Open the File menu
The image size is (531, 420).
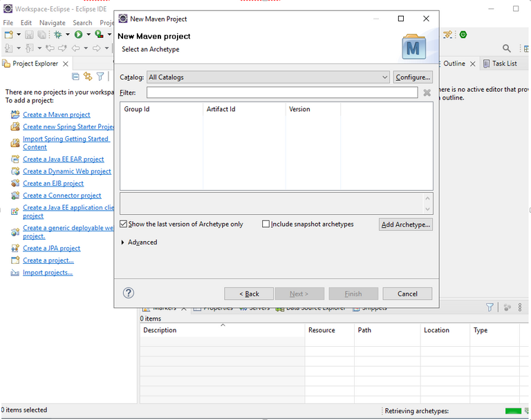pos(8,23)
